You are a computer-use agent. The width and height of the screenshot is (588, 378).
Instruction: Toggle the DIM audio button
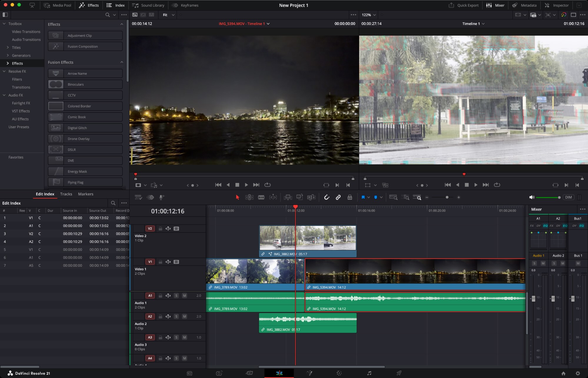point(568,197)
